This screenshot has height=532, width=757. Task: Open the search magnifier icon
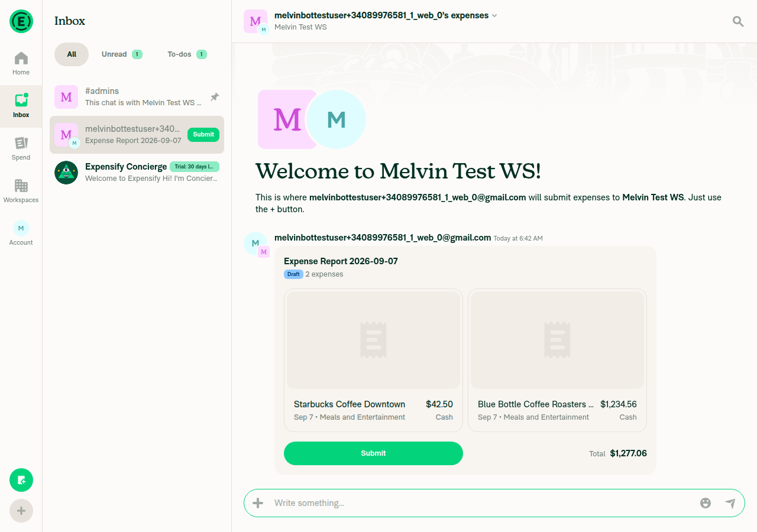738,21
